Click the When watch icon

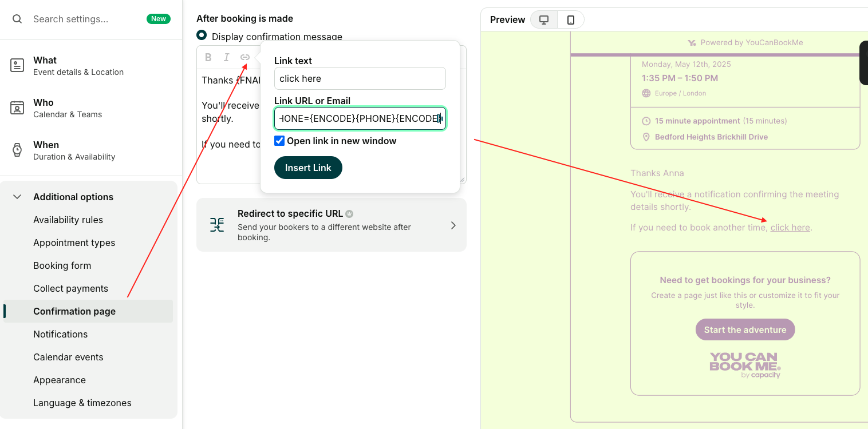tap(17, 150)
